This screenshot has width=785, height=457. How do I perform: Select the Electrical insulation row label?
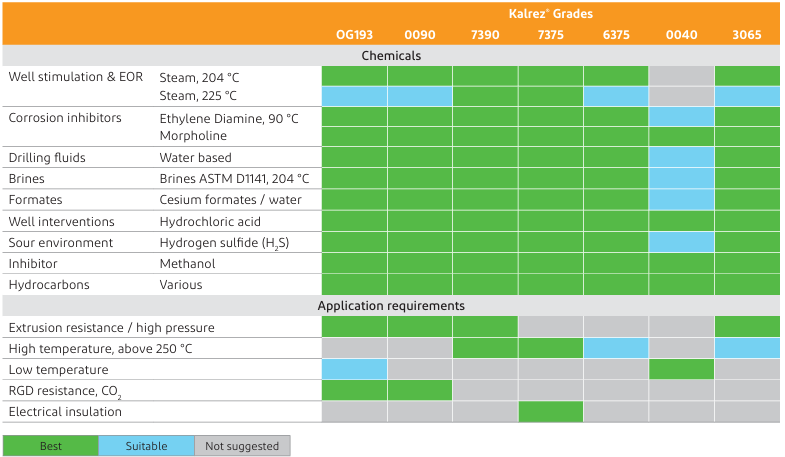65,411
